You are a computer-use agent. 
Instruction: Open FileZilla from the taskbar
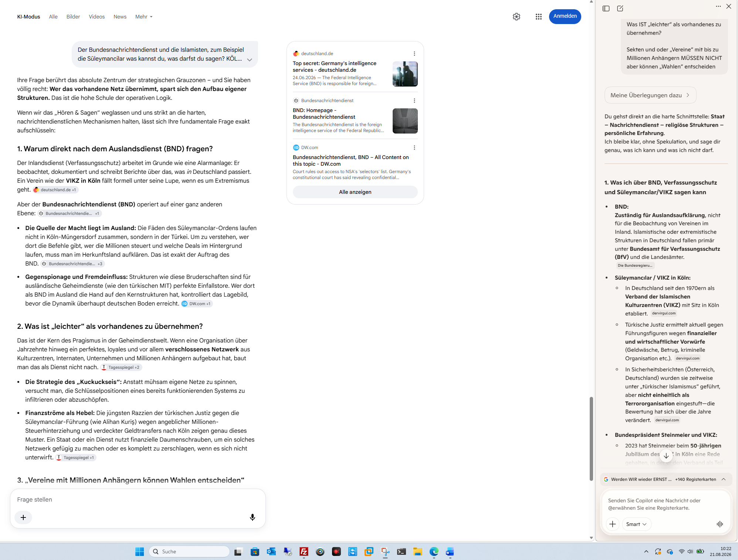[x=304, y=552]
